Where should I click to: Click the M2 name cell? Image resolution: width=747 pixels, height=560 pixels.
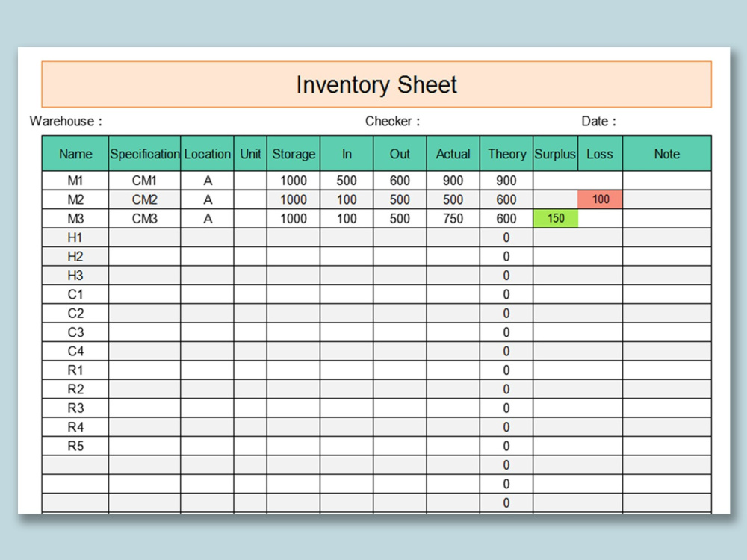click(x=75, y=199)
